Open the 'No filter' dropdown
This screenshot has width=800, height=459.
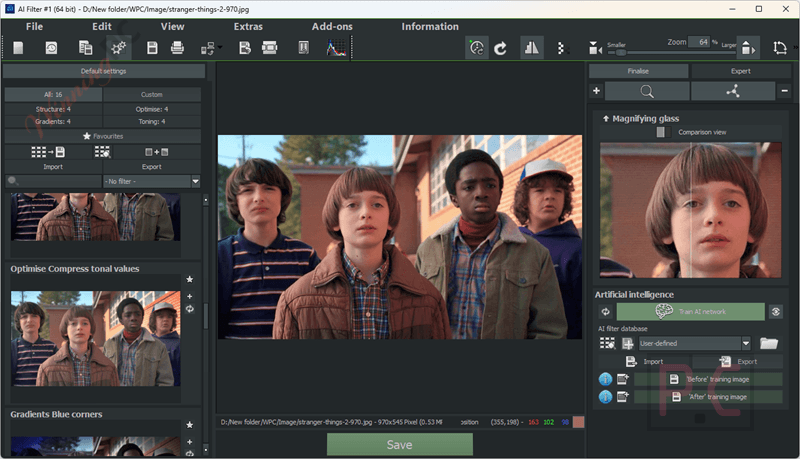(x=152, y=181)
